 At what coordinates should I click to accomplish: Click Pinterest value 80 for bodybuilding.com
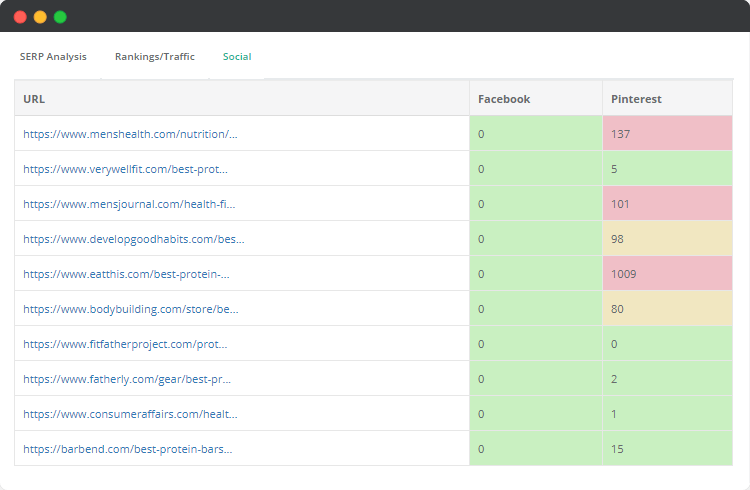click(x=667, y=309)
